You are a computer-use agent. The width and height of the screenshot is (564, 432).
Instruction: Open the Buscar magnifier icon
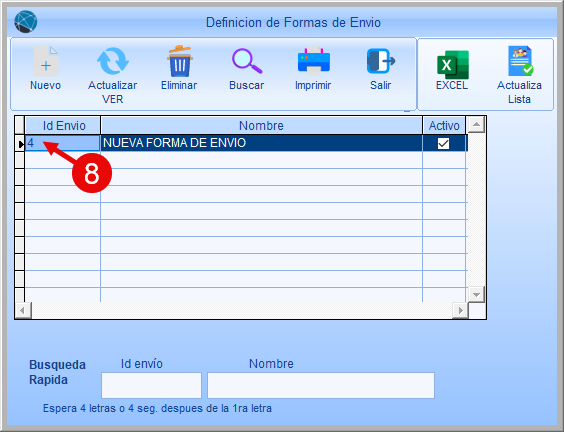coord(247,61)
